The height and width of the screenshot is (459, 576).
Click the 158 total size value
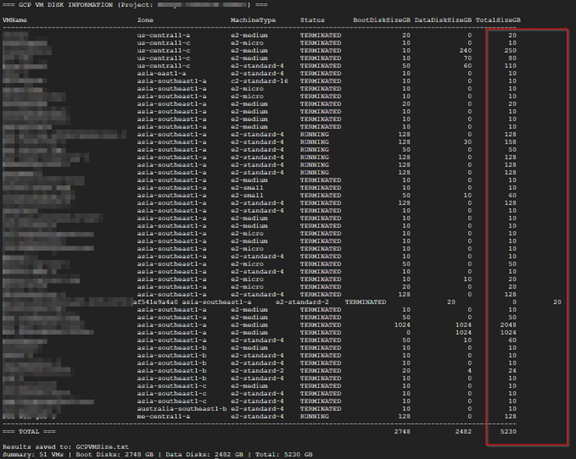point(510,142)
